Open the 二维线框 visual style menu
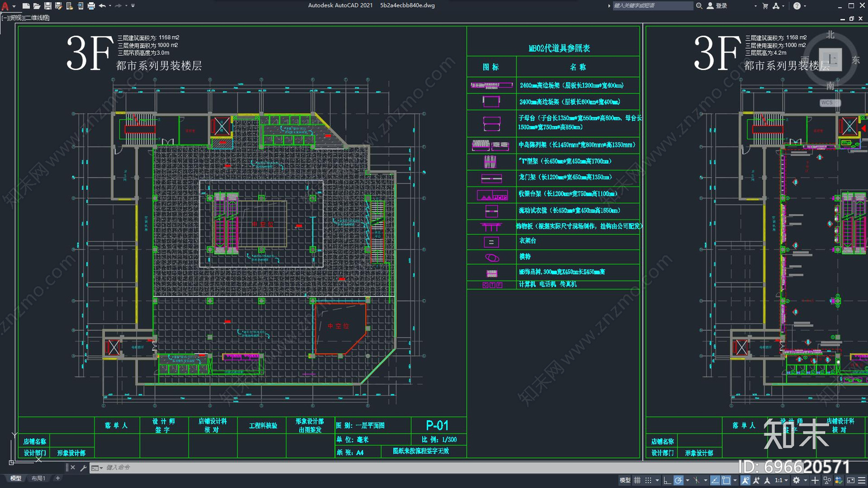 (37, 18)
